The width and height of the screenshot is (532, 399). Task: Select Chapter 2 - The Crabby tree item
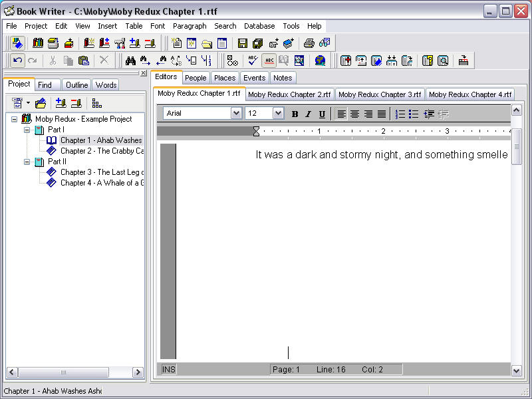pos(101,151)
